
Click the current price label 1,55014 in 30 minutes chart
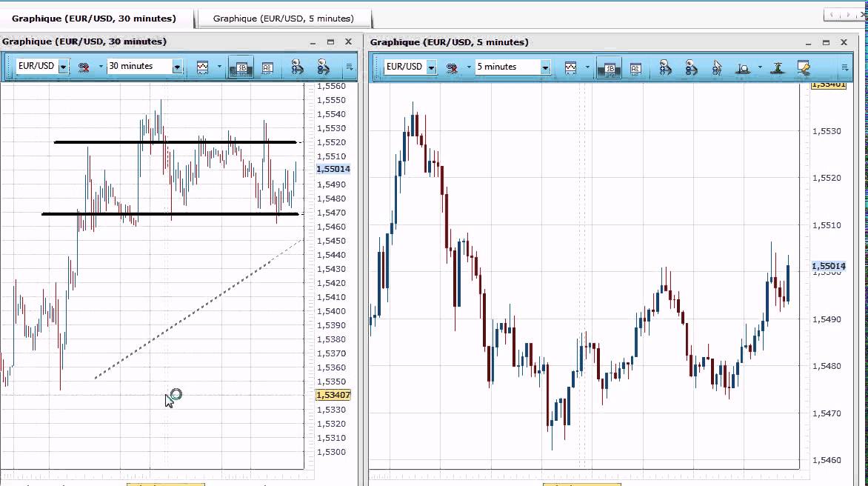[333, 170]
